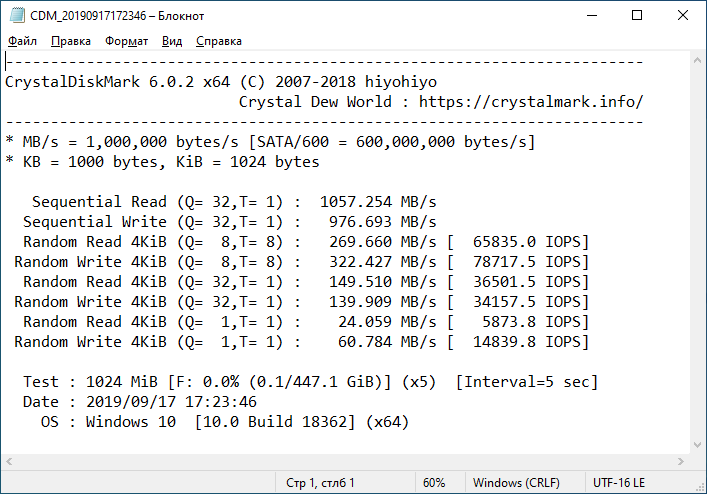The width and height of the screenshot is (707, 494).
Task: Open the Правка menu
Action: click(71, 41)
